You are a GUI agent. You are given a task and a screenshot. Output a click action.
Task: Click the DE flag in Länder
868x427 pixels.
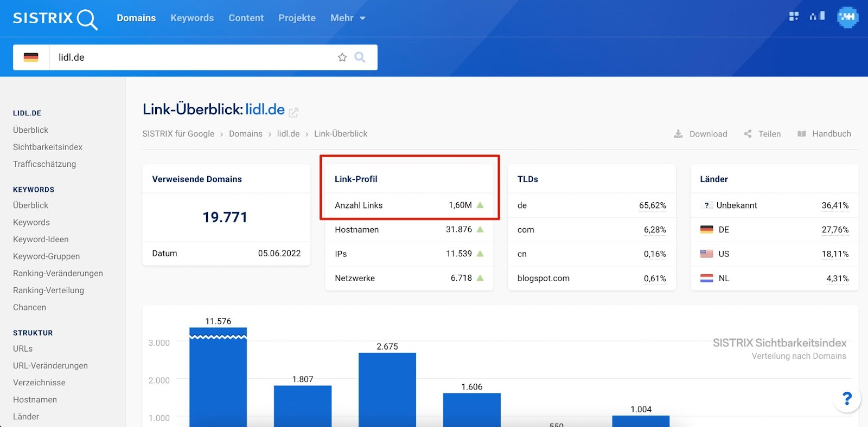[x=706, y=229]
